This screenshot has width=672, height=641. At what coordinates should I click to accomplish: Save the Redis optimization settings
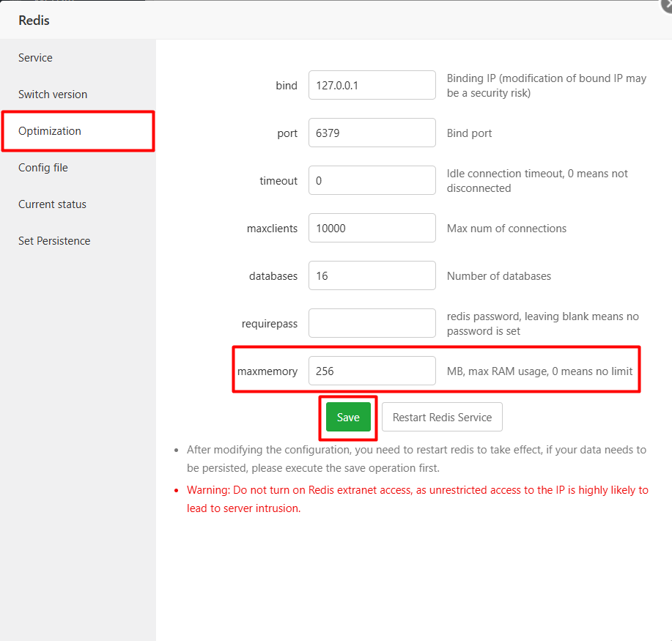(x=347, y=416)
